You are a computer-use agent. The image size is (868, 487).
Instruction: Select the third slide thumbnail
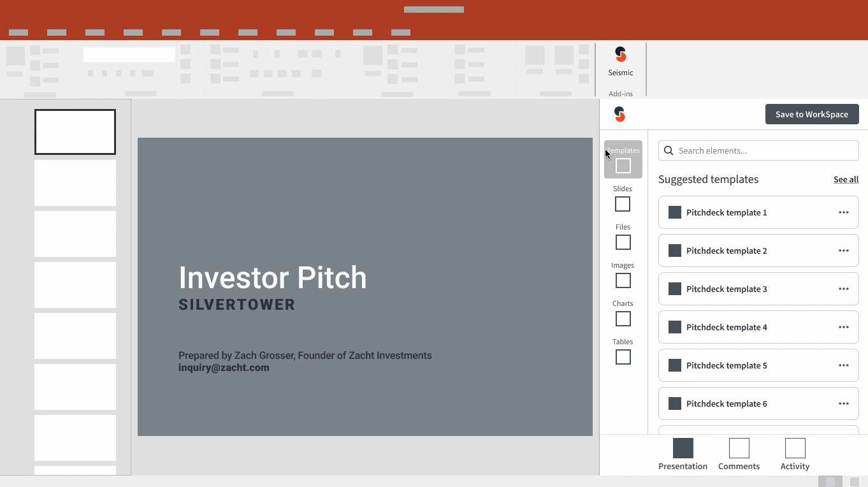click(x=75, y=234)
